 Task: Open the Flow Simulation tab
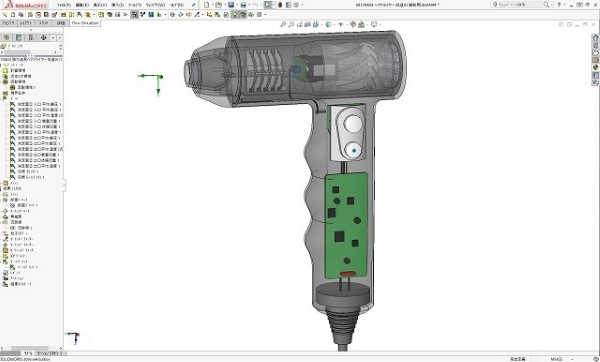click(85, 23)
